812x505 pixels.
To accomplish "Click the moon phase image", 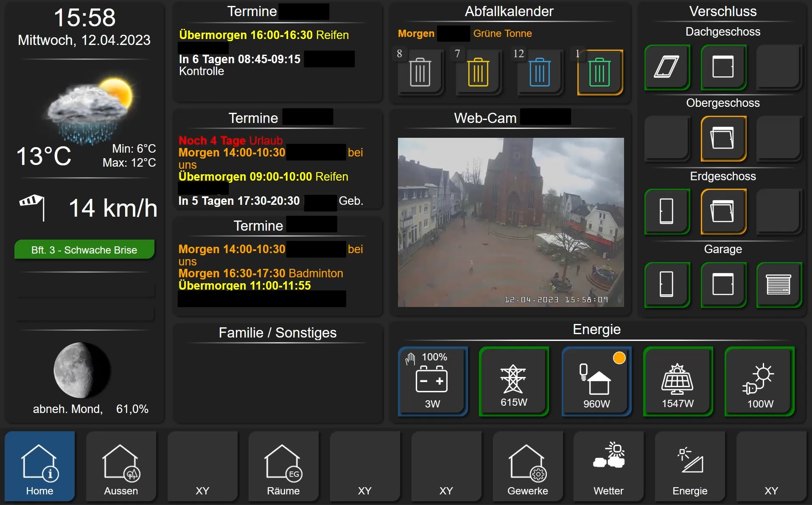I will coord(82,370).
